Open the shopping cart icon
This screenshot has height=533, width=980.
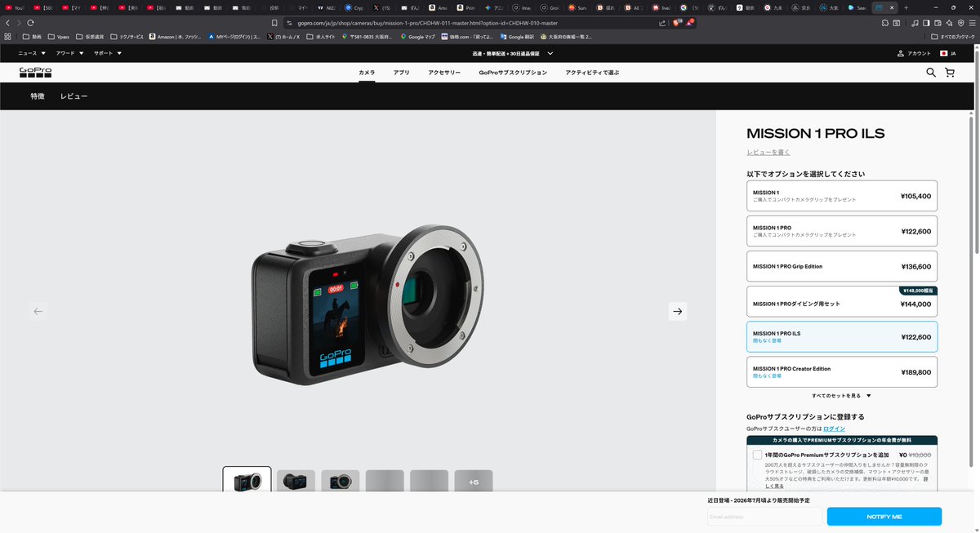pyautogui.click(x=950, y=73)
